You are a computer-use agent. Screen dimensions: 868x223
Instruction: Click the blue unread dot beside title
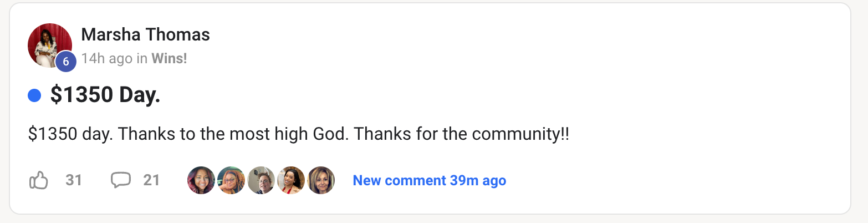(x=34, y=96)
